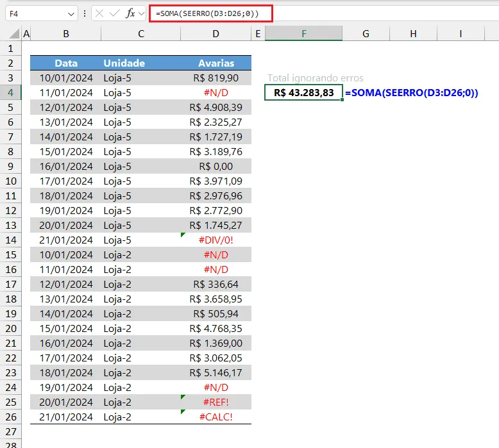This screenshot has height=448, width=499.
Task: Select cell R$ 3.971,09
Action: click(x=216, y=181)
